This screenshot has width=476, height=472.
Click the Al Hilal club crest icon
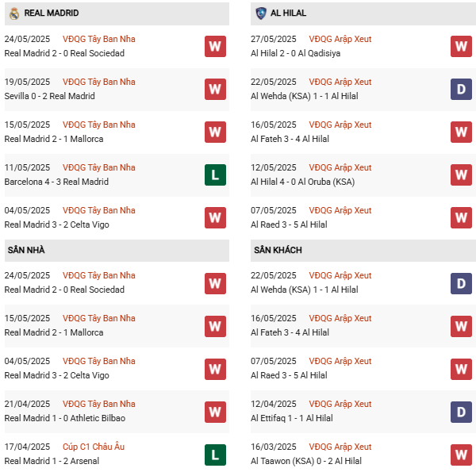pyautogui.click(x=261, y=13)
